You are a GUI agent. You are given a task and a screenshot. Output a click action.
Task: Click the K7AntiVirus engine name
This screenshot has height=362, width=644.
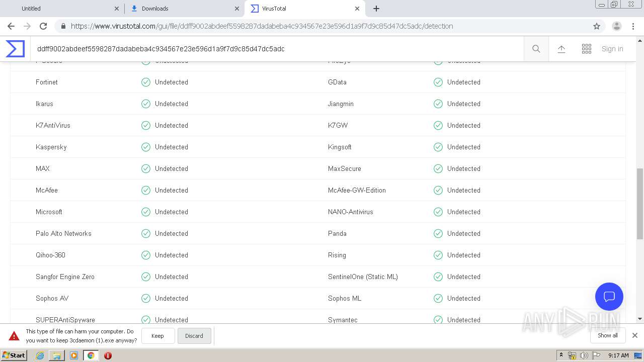point(53,125)
